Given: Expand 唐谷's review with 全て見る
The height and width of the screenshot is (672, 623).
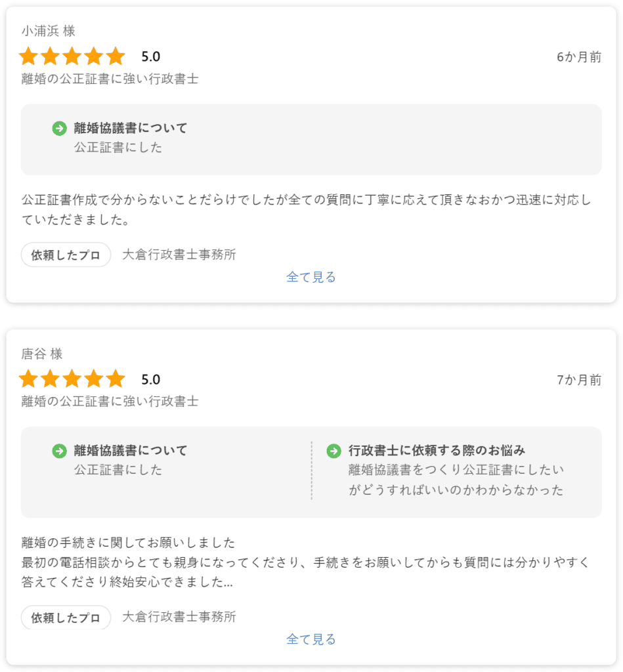Looking at the screenshot, I should coord(311,639).
